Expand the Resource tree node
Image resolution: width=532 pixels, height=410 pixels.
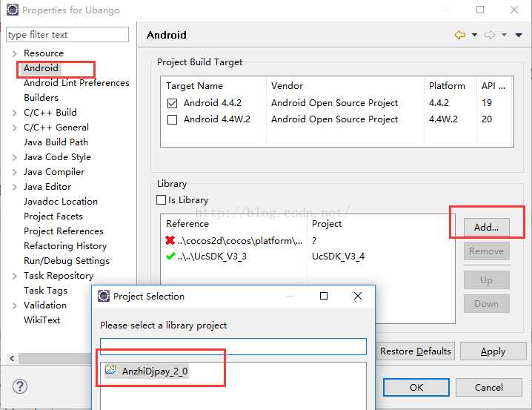(x=14, y=53)
